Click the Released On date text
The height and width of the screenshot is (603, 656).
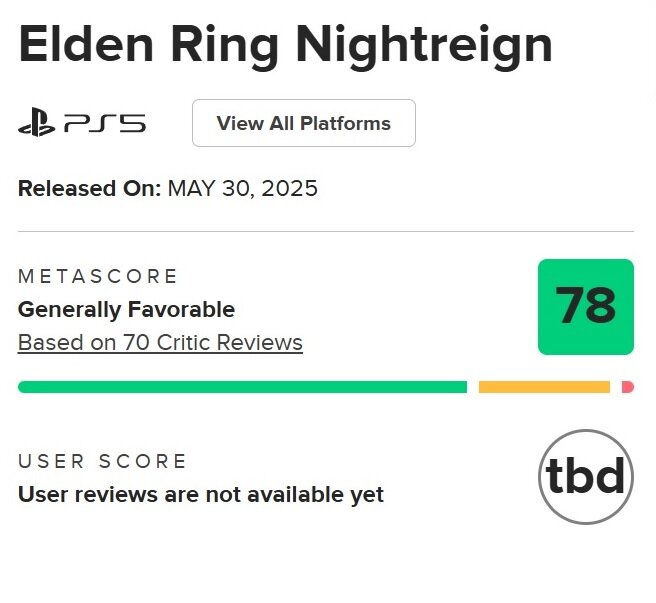click(167, 188)
